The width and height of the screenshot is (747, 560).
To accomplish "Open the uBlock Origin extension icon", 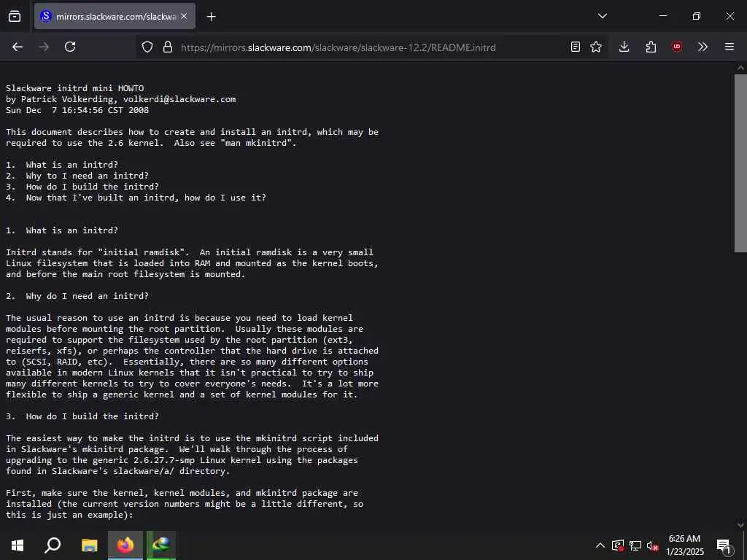I will 676,47.
